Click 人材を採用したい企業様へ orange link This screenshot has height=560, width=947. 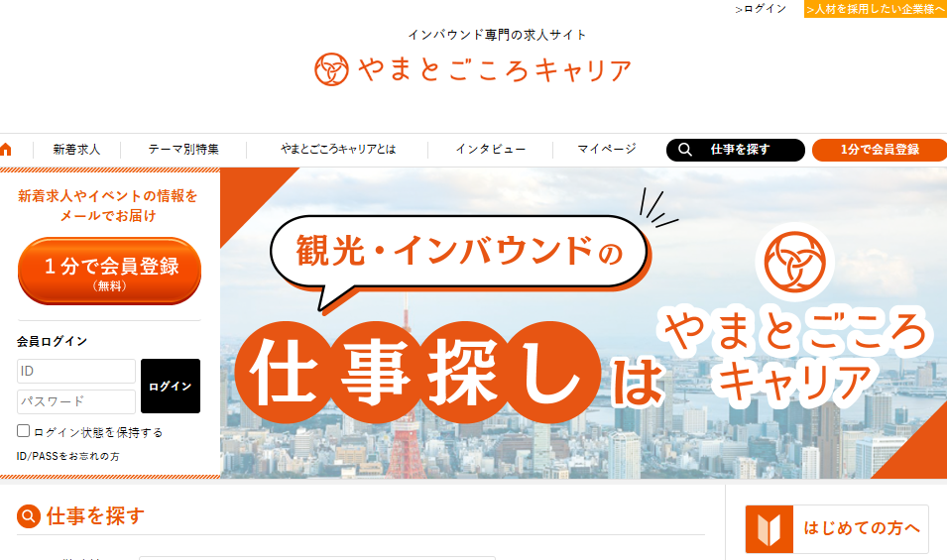click(876, 9)
